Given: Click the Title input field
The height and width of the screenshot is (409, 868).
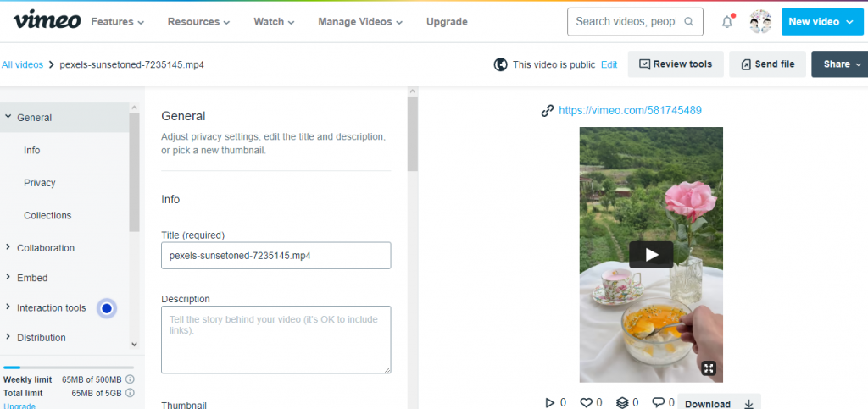Looking at the screenshot, I should pos(275,256).
